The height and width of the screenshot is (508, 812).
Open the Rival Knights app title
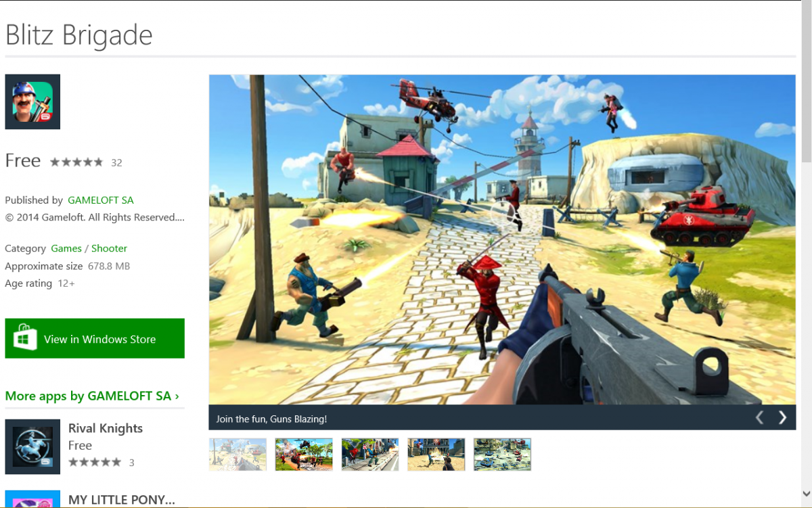click(106, 428)
